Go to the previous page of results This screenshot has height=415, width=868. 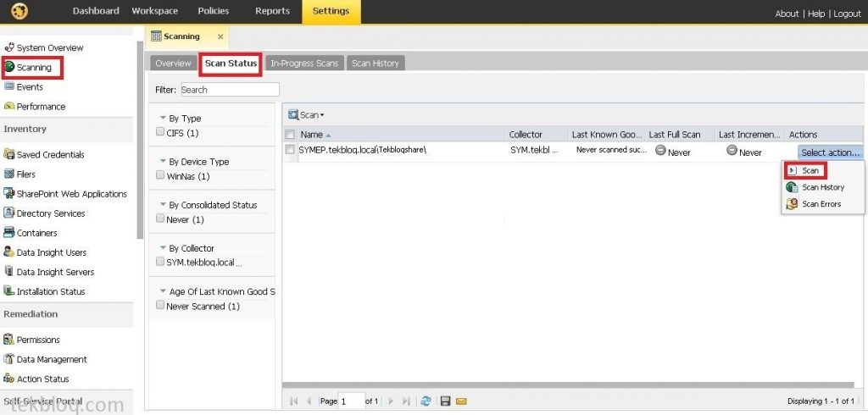309,401
